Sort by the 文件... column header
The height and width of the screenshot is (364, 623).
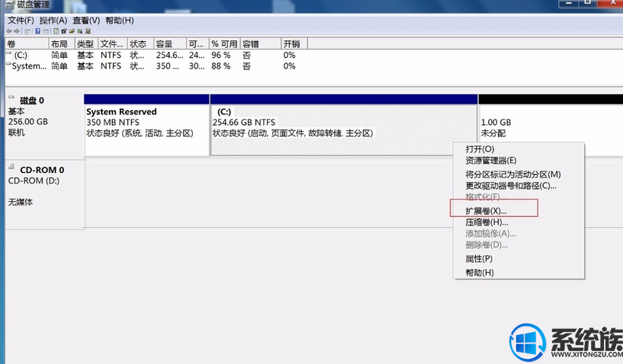[112, 43]
